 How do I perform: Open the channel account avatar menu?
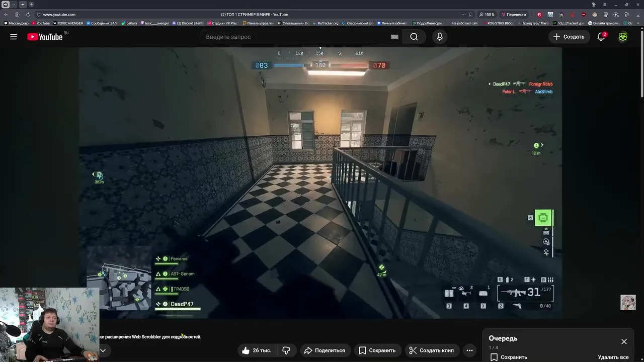[x=623, y=37]
